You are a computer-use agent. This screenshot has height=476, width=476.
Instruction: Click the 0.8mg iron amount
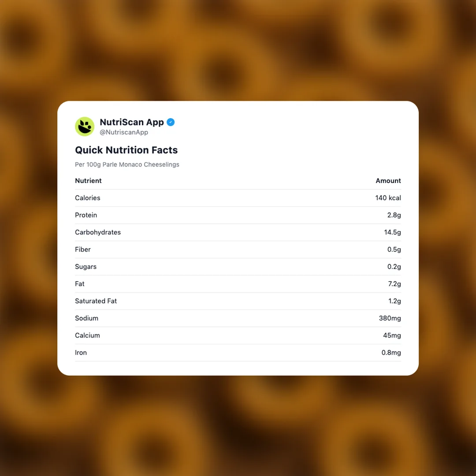[x=391, y=353]
